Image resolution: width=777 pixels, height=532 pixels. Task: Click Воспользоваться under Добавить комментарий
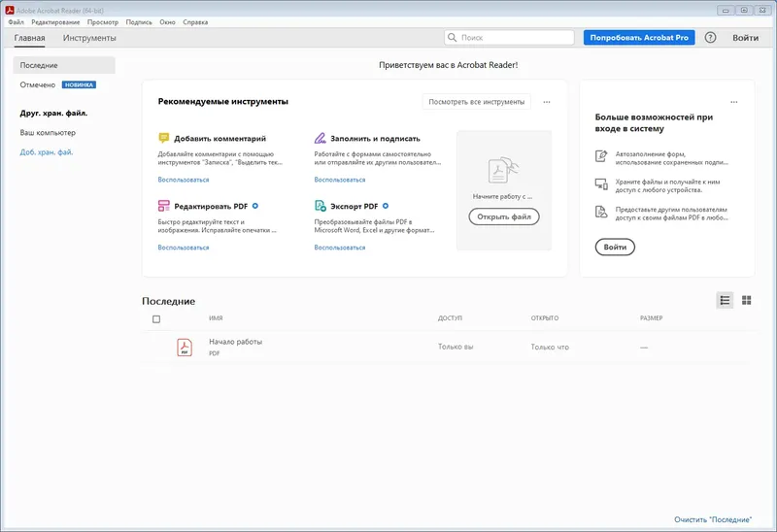[x=184, y=180]
